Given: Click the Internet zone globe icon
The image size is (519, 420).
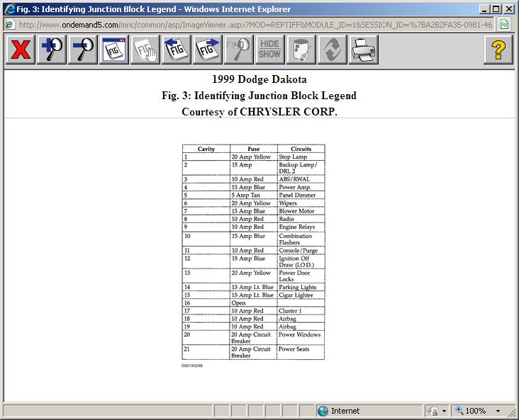Looking at the screenshot, I should (x=323, y=411).
